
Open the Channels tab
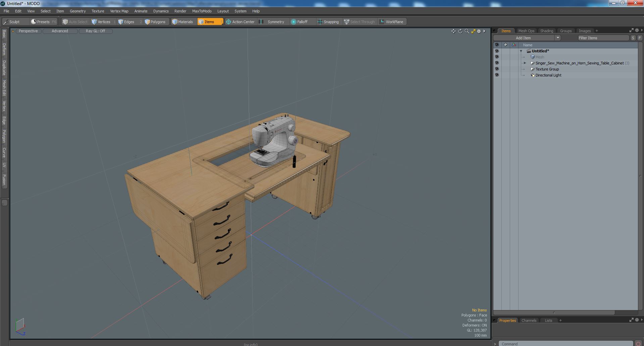pos(529,320)
